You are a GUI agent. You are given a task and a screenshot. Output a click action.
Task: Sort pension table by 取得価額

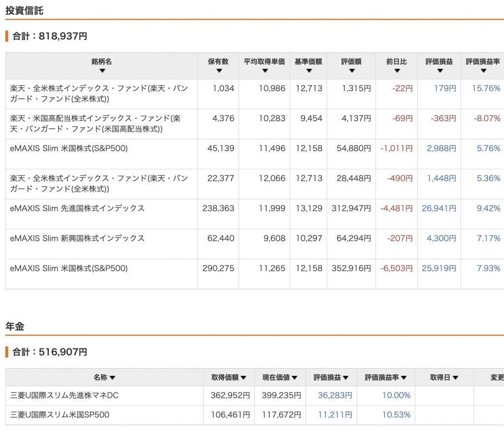[x=229, y=377]
